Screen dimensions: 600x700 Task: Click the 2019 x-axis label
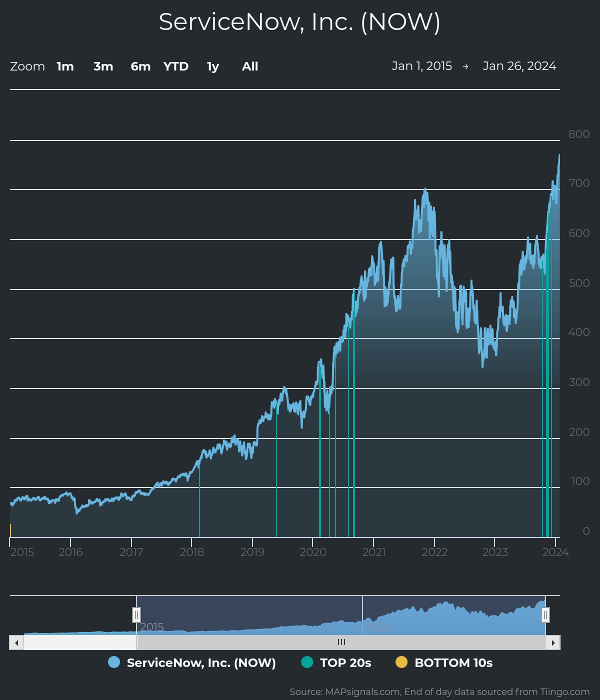252,552
